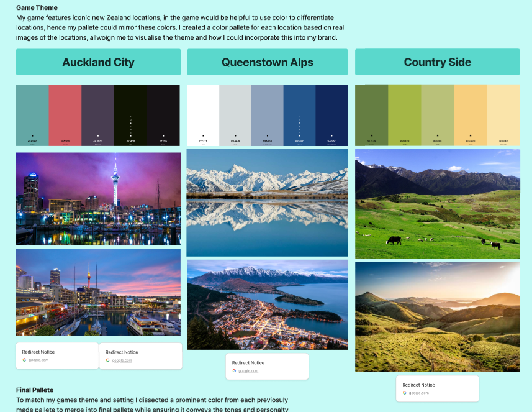Pick the teal swatch in the Auckland City palette
The width and height of the screenshot is (532, 412).
point(32,115)
